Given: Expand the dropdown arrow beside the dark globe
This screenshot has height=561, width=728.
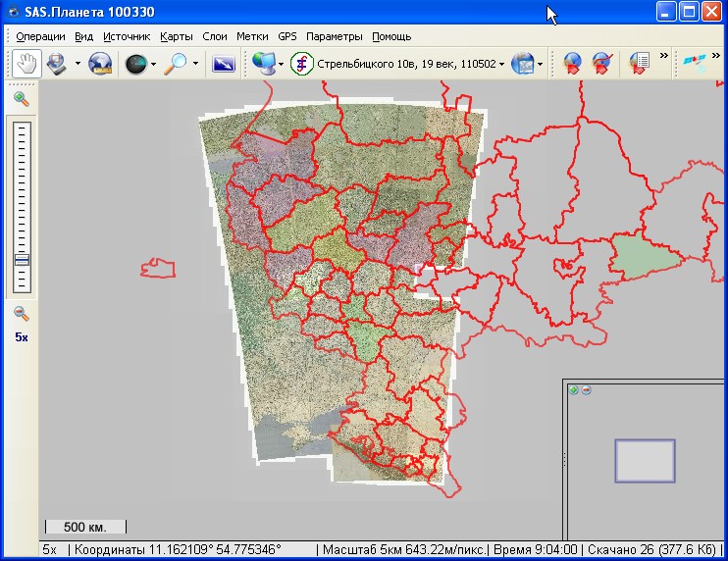Looking at the screenshot, I should [x=154, y=65].
